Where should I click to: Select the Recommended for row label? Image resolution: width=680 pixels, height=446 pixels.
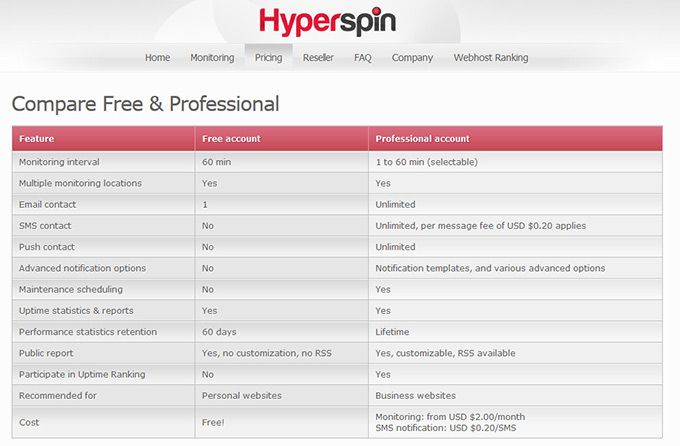(57, 396)
